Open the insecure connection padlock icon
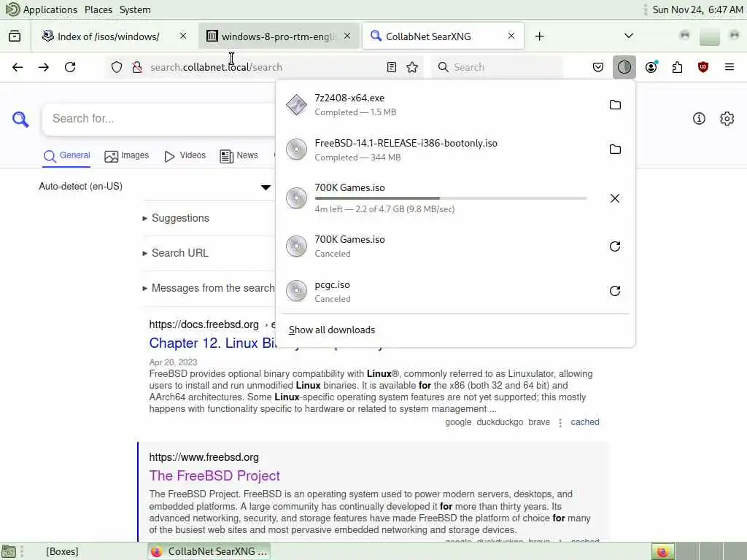 click(x=137, y=67)
